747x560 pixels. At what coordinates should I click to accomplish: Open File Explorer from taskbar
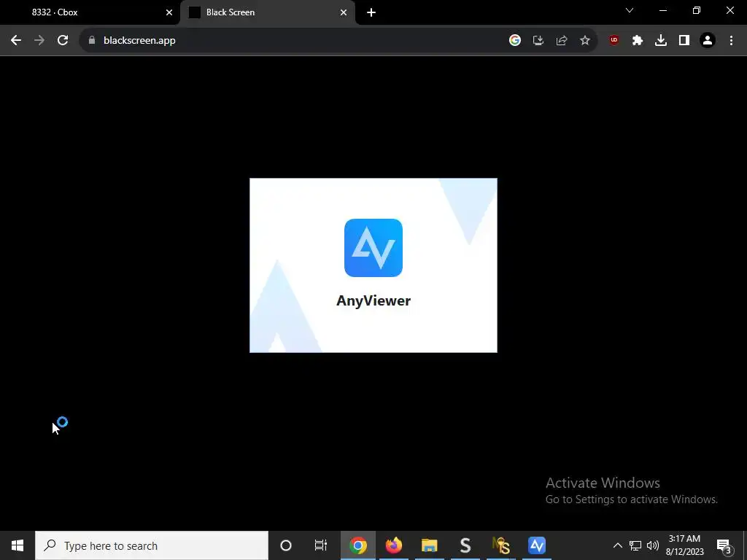pyautogui.click(x=429, y=545)
